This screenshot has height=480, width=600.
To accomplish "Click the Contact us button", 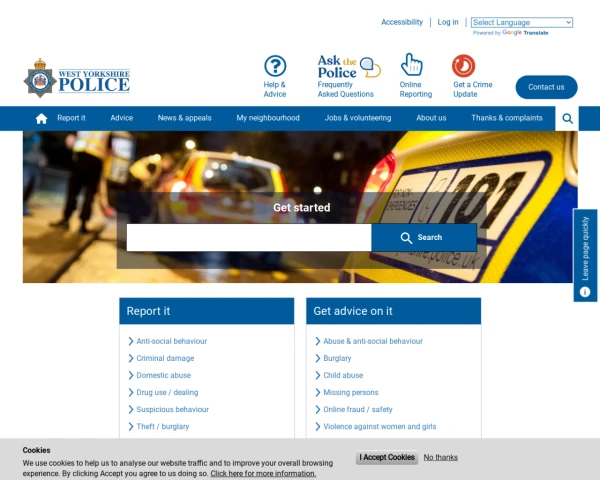I will pyautogui.click(x=546, y=87).
